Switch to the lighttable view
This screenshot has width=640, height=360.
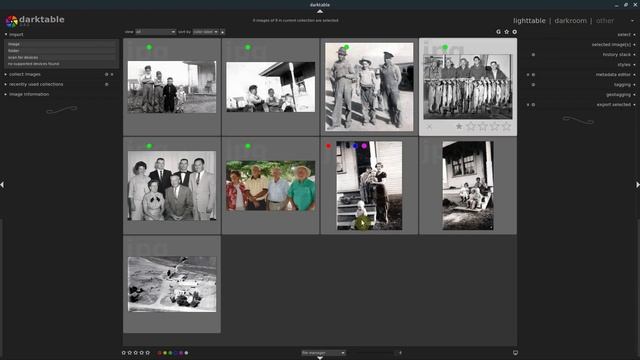(x=529, y=21)
